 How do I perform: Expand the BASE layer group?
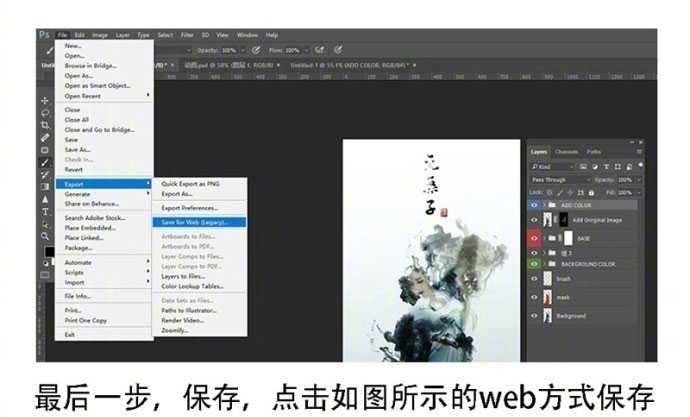tap(544, 239)
